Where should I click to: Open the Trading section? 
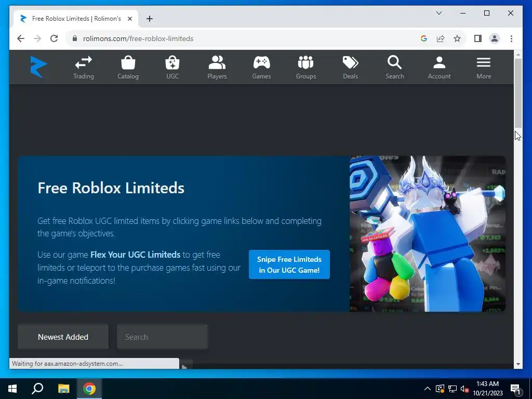tap(84, 68)
